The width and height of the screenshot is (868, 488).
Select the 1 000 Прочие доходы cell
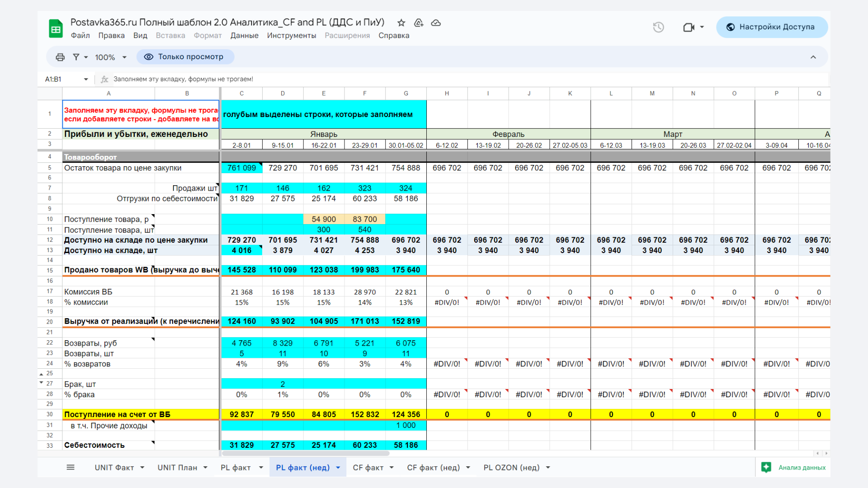pyautogui.click(x=406, y=425)
